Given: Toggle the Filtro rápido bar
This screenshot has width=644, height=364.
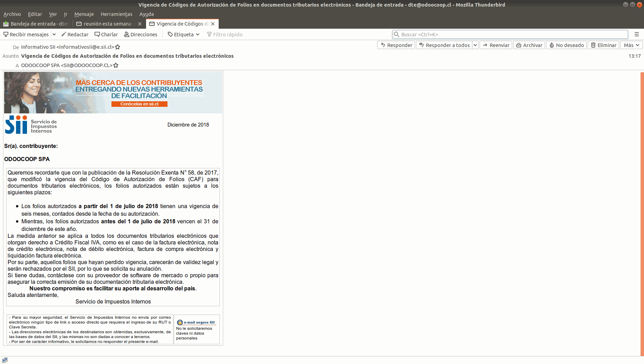Looking at the screenshot, I should click(224, 34).
